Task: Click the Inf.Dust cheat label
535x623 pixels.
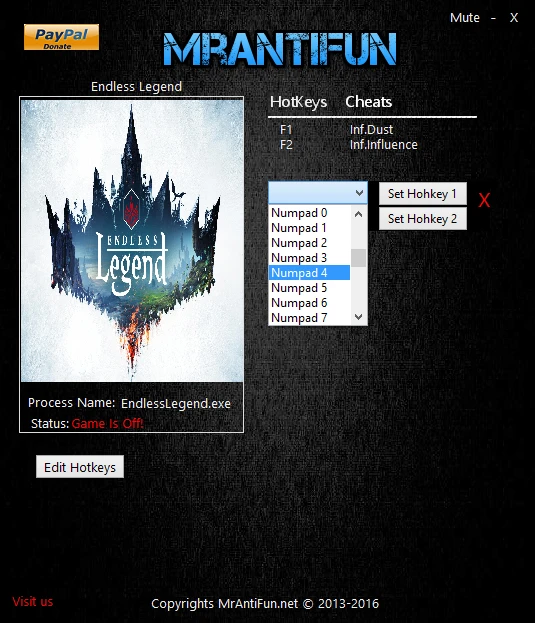Action: (371, 130)
